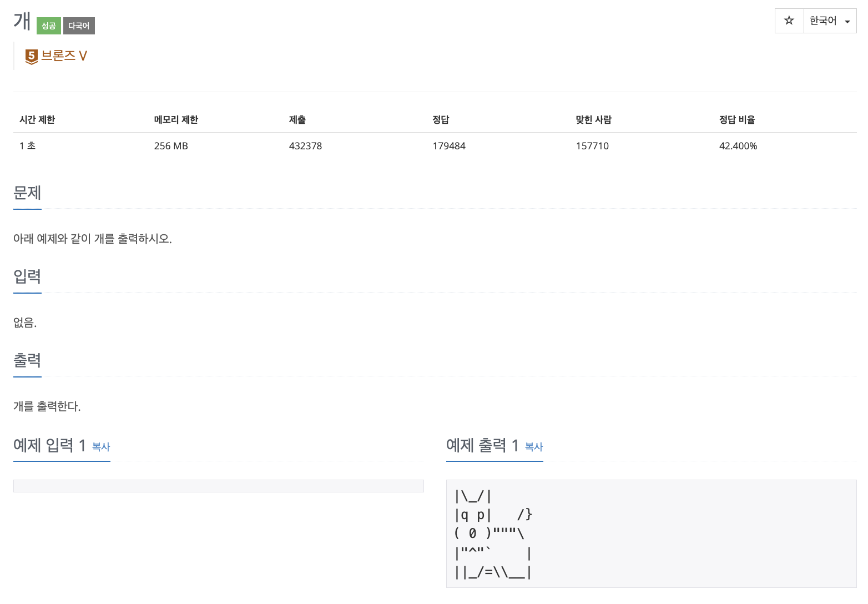Click the 정답 column header
This screenshot has width=868, height=604.
(441, 119)
